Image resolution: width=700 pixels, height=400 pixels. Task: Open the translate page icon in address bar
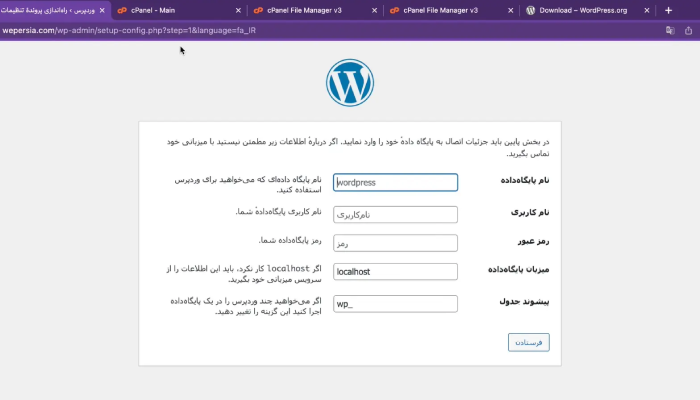click(670, 30)
